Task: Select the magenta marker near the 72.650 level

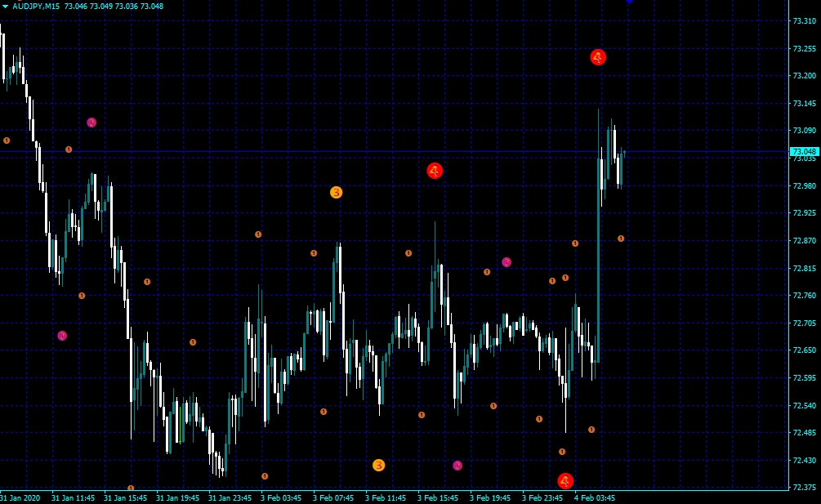Action: click(x=62, y=336)
